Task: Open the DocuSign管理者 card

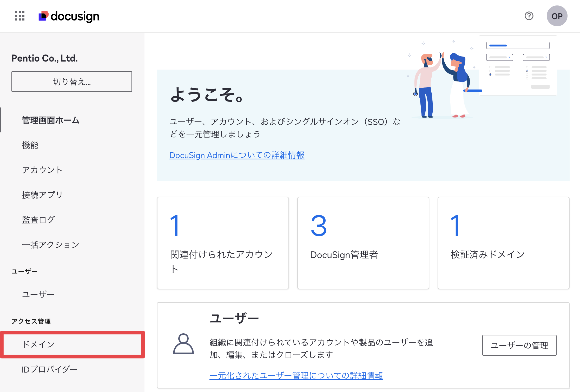Action: [363, 243]
